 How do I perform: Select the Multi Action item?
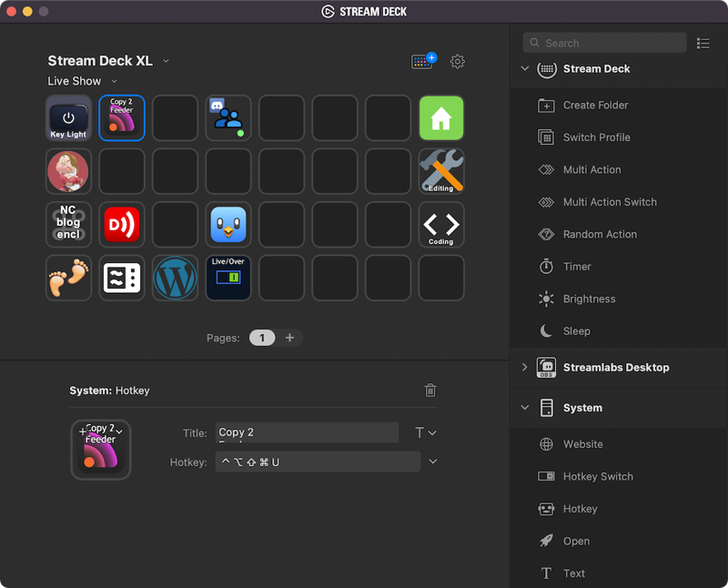[x=591, y=169]
